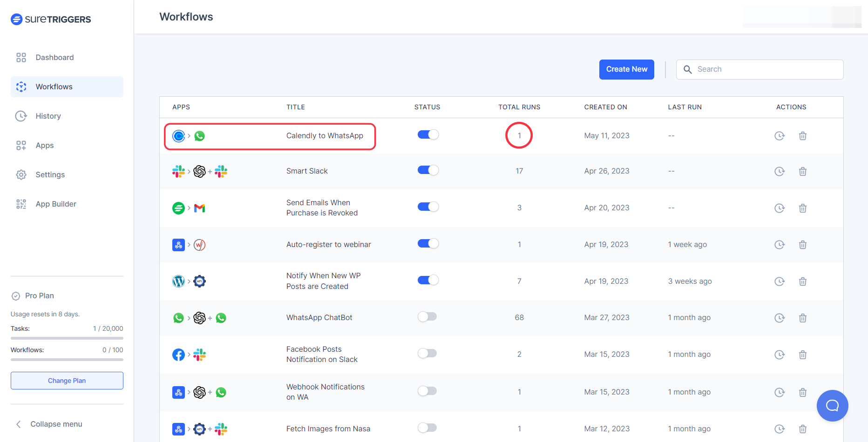Click the Create New button
Image resolution: width=868 pixels, height=442 pixels.
pos(626,69)
